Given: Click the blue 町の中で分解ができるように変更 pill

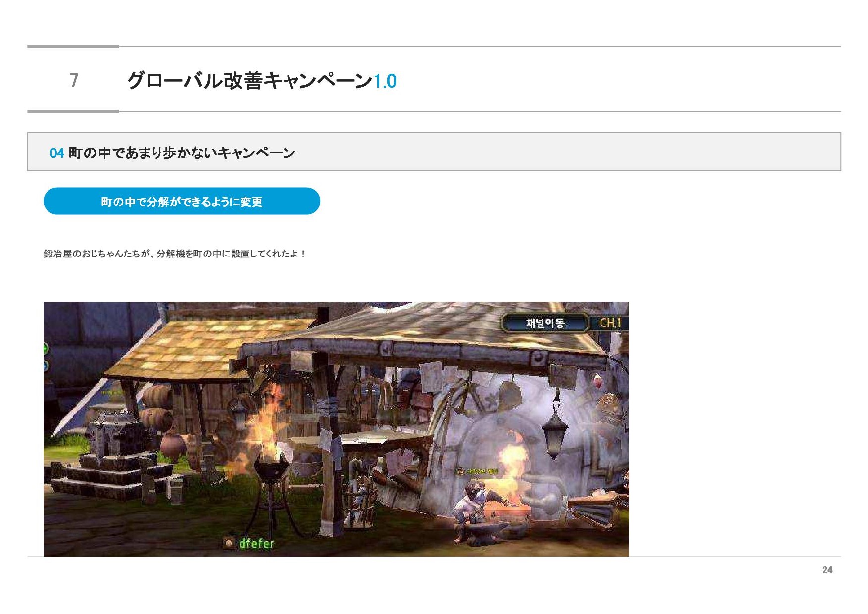Looking at the screenshot, I should point(182,202).
